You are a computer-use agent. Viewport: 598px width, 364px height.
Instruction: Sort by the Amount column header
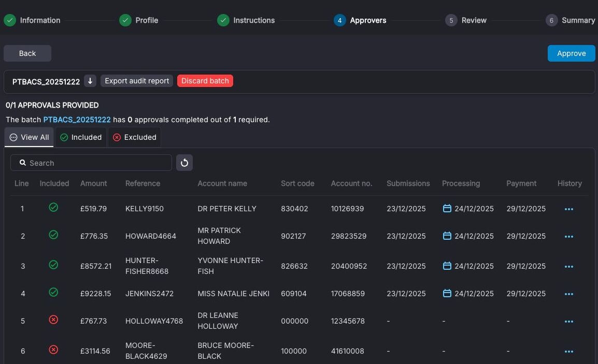coord(93,183)
